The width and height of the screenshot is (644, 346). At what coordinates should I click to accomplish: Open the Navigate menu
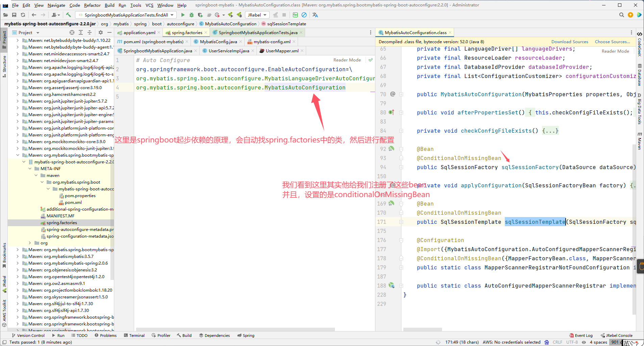[56, 5]
